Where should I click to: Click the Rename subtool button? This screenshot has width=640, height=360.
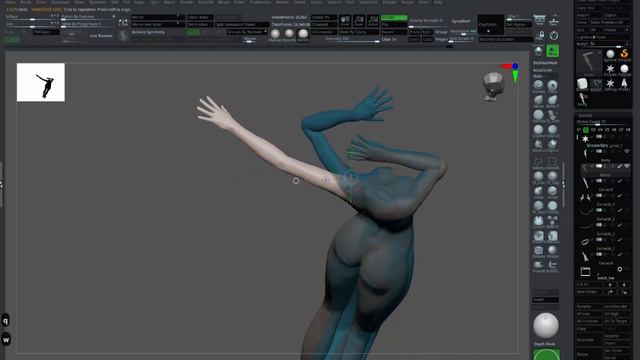pos(589,307)
